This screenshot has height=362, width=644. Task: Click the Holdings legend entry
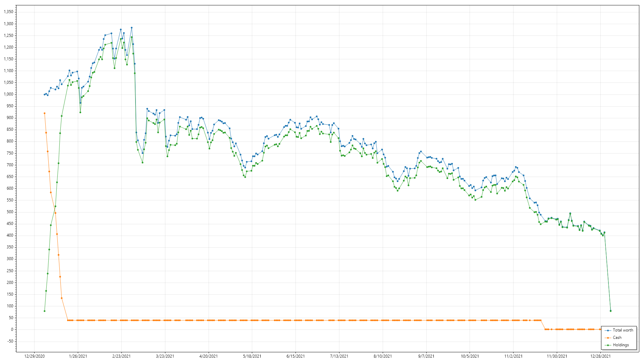tap(617, 345)
